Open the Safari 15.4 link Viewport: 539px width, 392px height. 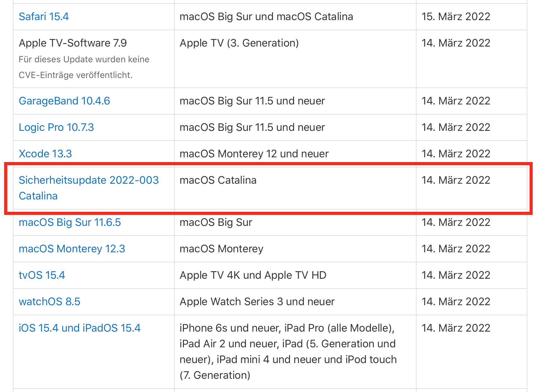pyautogui.click(x=44, y=17)
